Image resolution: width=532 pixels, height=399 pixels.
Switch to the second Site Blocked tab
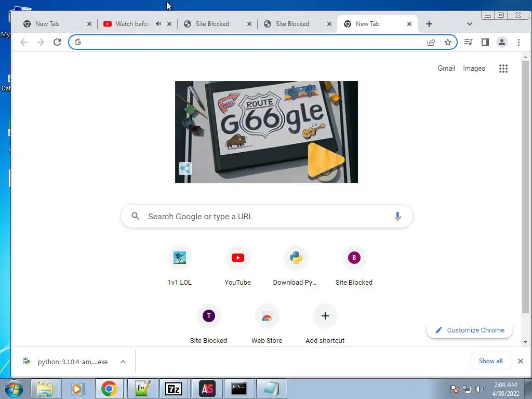coord(292,24)
